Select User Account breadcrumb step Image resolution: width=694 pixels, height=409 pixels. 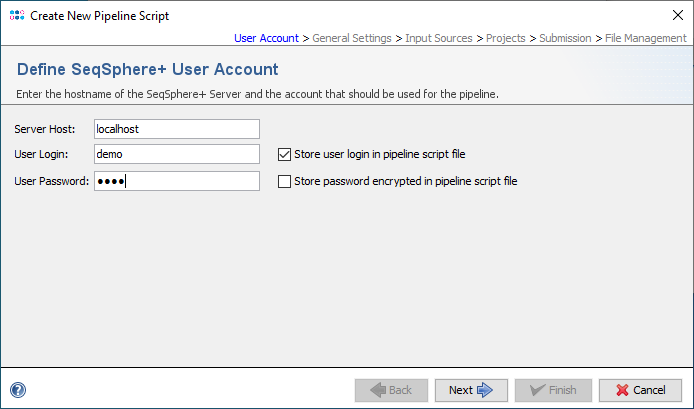[x=266, y=38]
